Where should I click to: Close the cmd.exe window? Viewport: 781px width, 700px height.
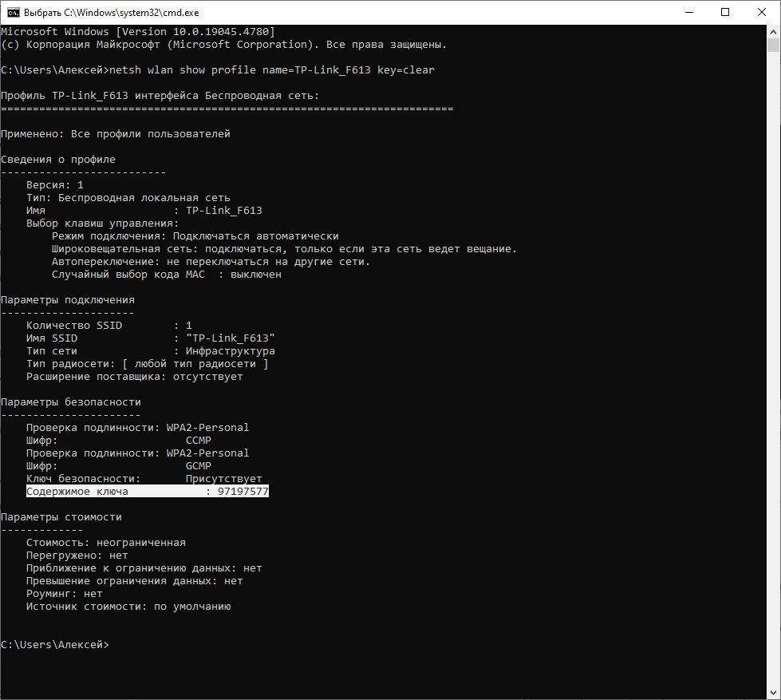click(x=762, y=13)
